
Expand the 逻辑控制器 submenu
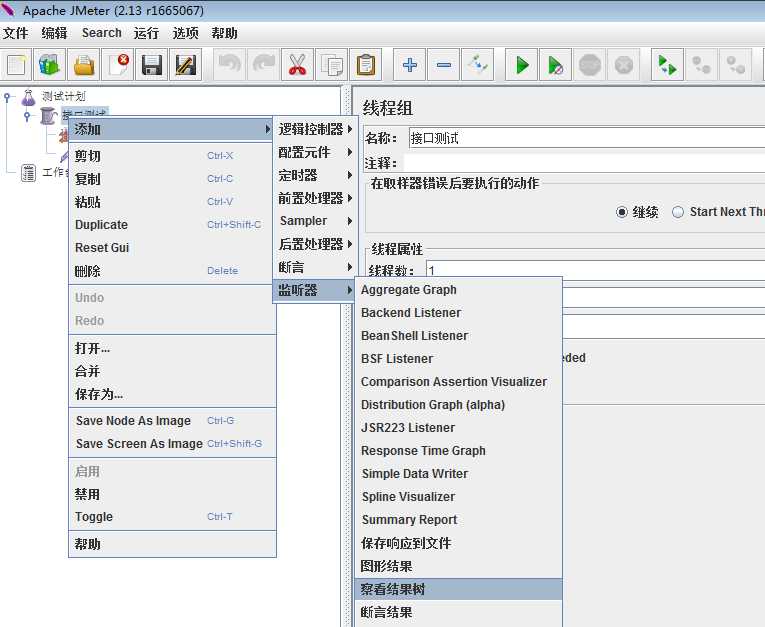tap(316, 129)
